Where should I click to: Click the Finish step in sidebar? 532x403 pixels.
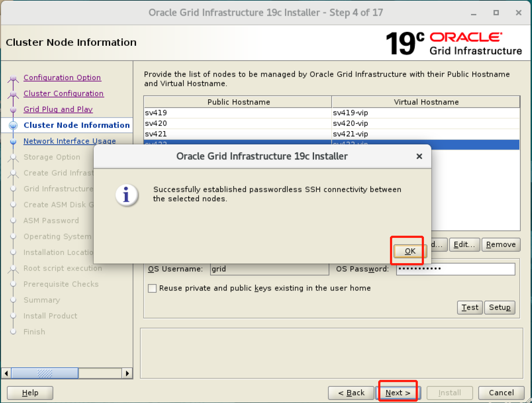[x=34, y=332]
